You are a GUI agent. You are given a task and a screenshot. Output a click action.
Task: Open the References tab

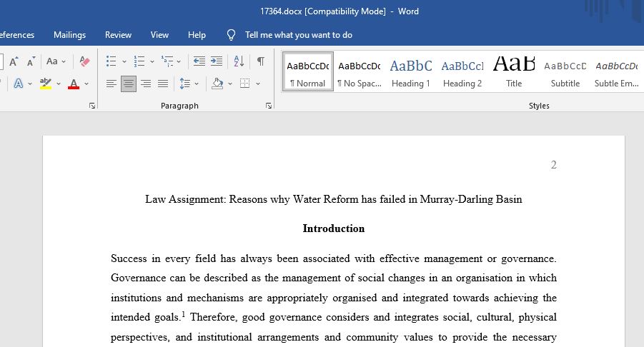pyautogui.click(x=17, y=35)
